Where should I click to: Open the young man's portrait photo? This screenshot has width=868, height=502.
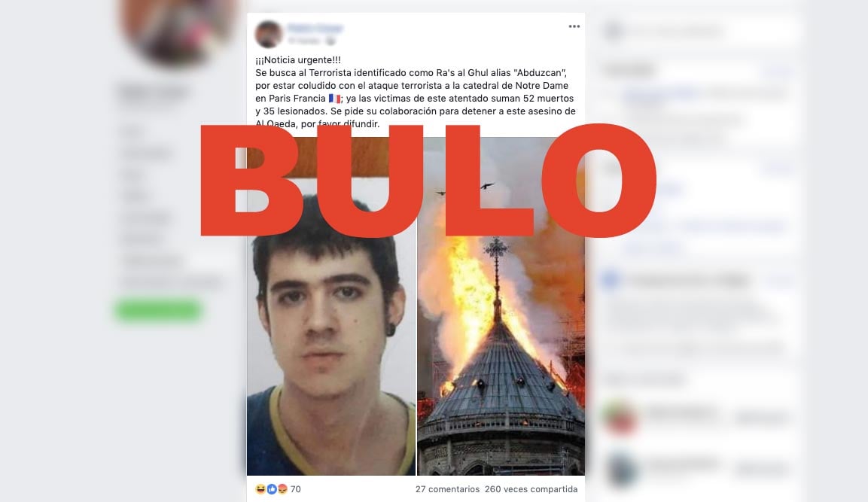pyautogui.click(x=331, y=306)
